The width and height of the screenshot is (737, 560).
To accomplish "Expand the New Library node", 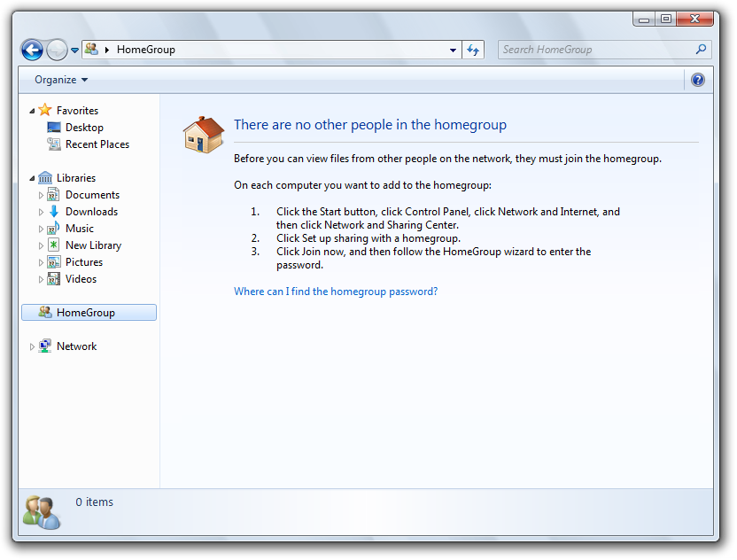I will click(x=41, y=246).
